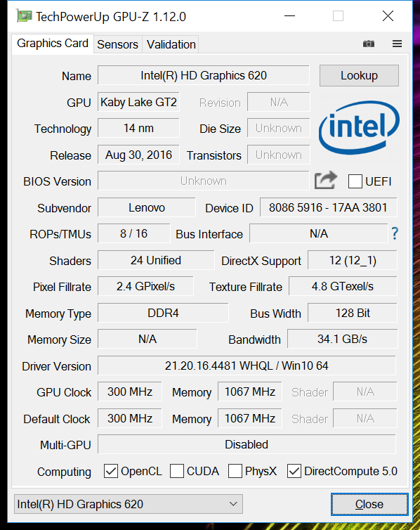Click the Texture Fillrate field 4.8 GTexel/s
The height and width of the screenshot is (530, 420).
[x=343, y=286]
